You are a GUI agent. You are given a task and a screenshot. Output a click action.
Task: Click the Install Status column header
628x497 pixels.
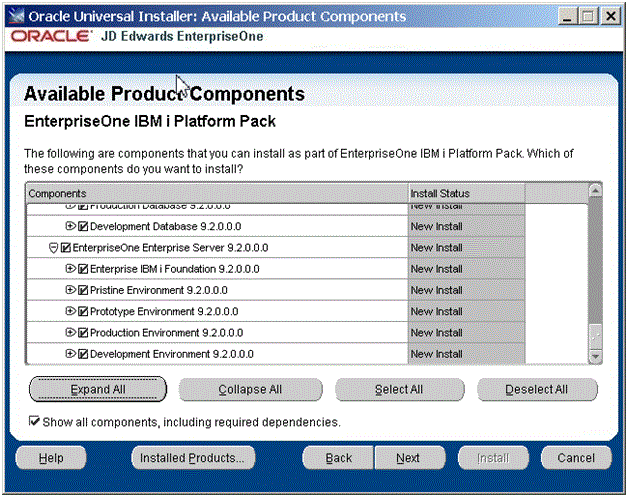[467, 193]
